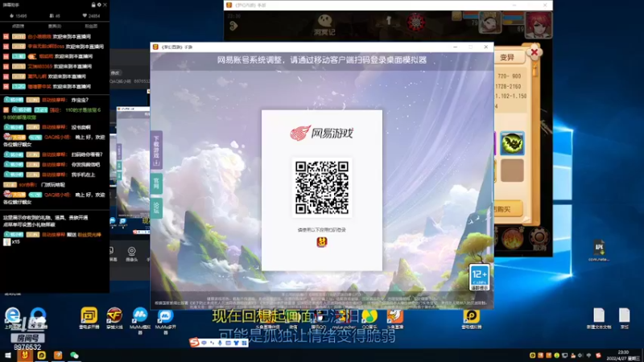
Task: Open WeChat from the taskbar
Action: (x=74, y=356)
